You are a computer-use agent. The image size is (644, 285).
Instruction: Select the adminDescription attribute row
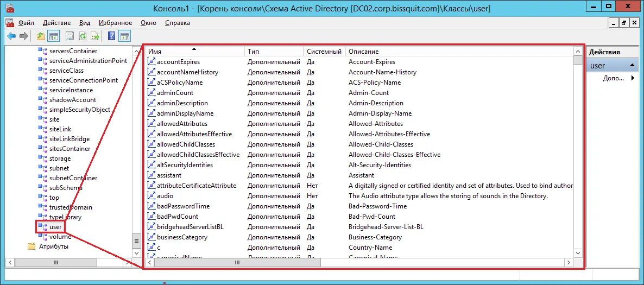point(360,103)
